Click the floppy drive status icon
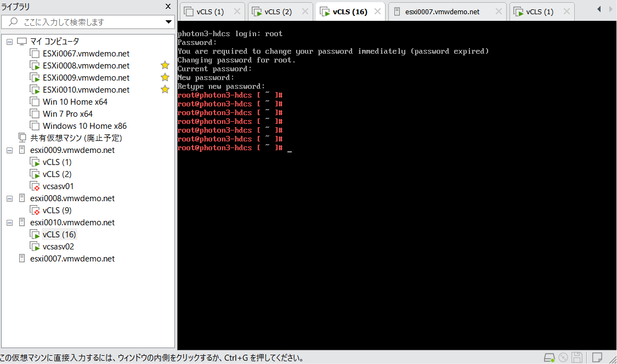617x364 pixels. pos(577,357)
